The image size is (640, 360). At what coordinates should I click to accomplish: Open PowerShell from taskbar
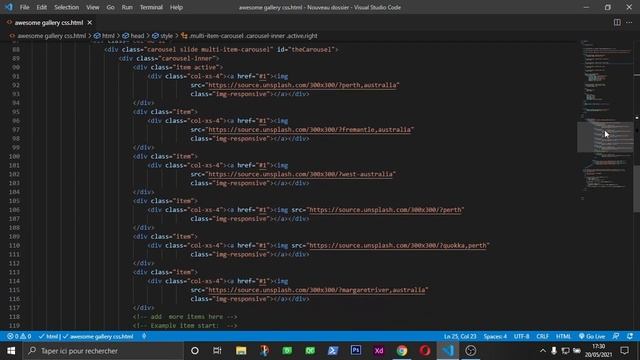pyautogui.click(x=333, y=351)
